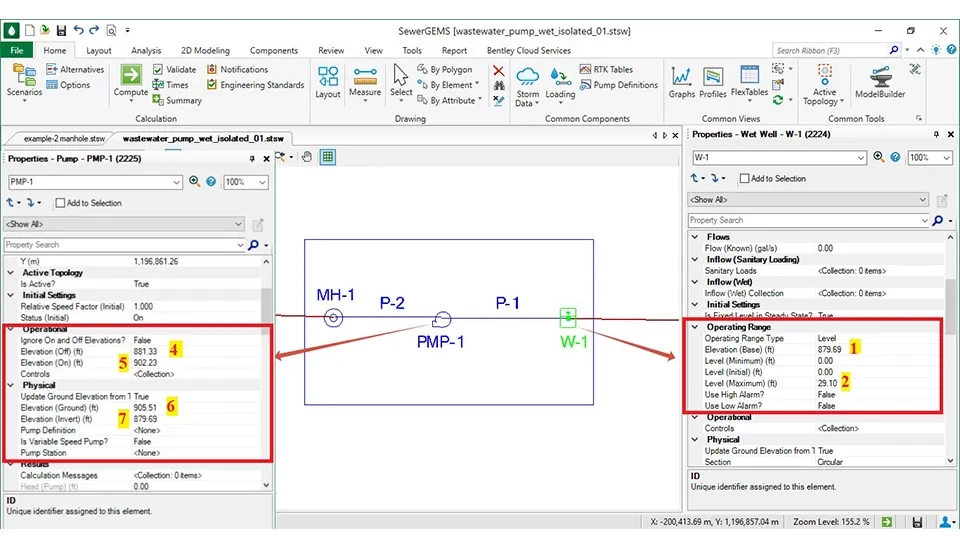
Task: Click the Compute icon in the ribbon
Action: pyautogui.click(x=131, y=80)
